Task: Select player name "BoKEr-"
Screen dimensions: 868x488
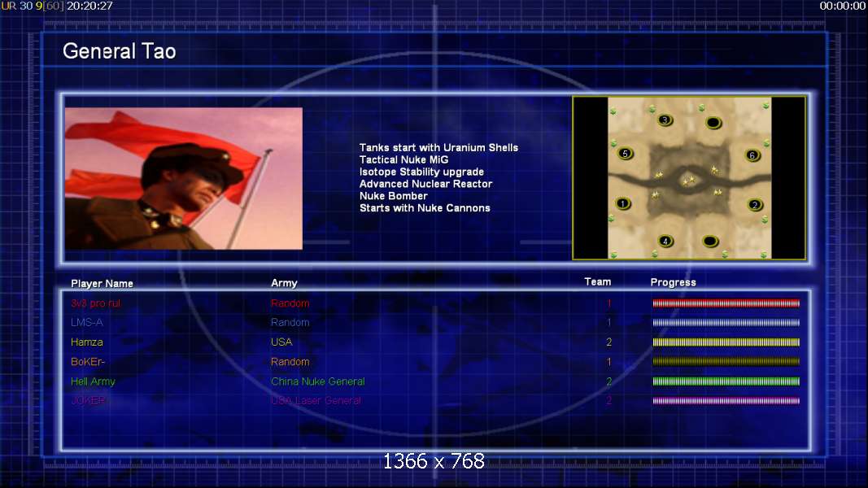Action: [88, 362]
